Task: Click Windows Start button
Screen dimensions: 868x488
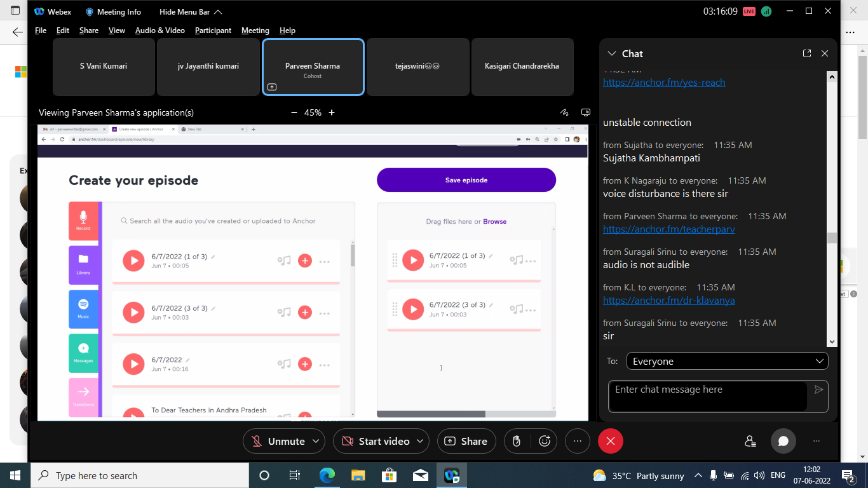Action: [x=15, y=475]
